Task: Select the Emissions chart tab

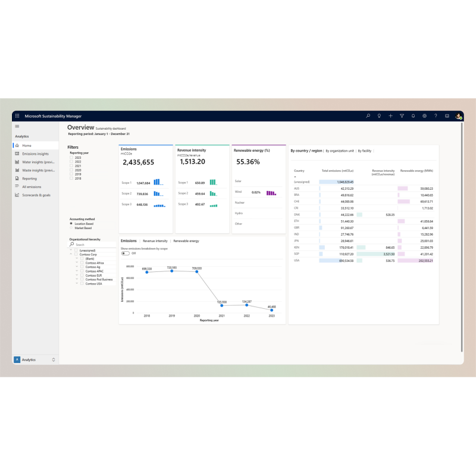Action: [x=129, y=240]
